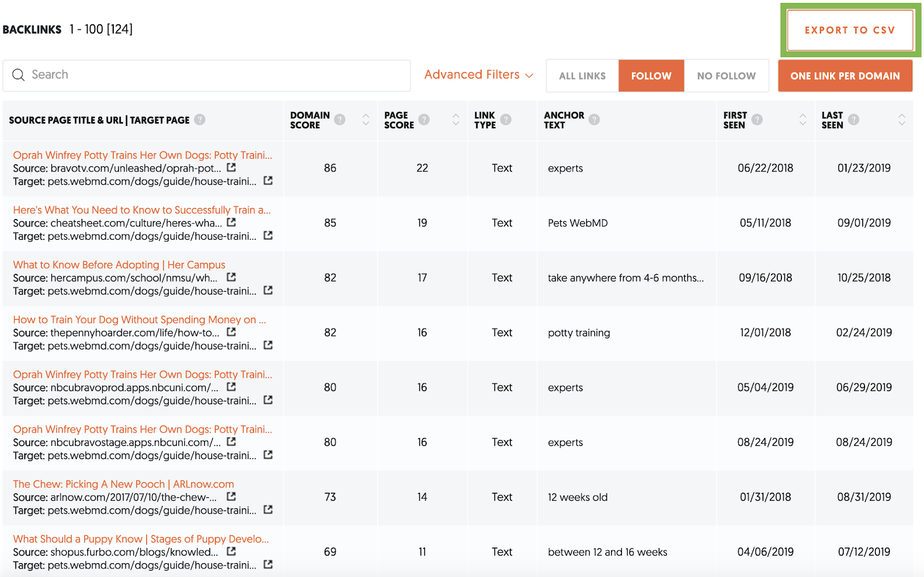Screen dimensions: 924x577
Task: Open target link icon in bravotv.com row
Action: point(268,181)
